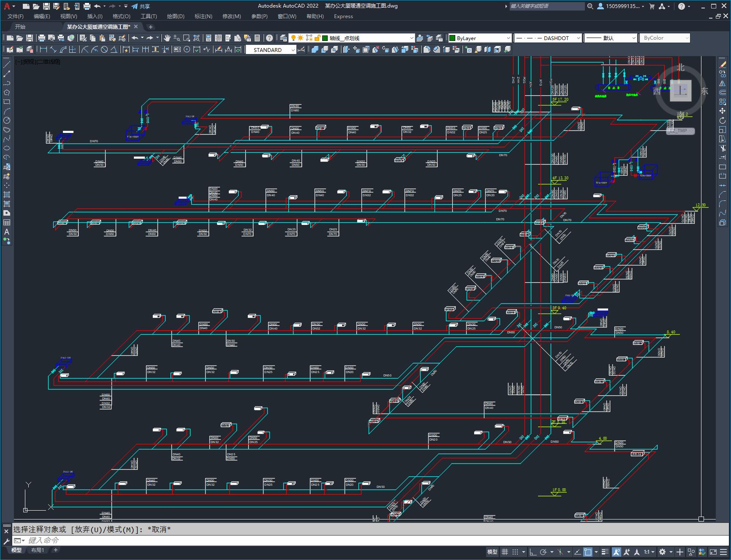Click the search magnifier icon in the title bar
This screenshot has height=560, width=731.
[590, 6]
